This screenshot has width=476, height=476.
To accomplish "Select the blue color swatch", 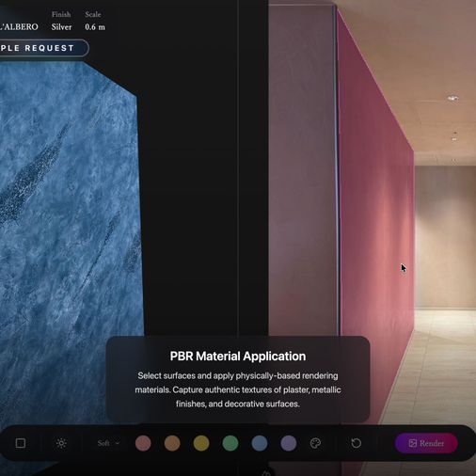I will click(260, 443).
